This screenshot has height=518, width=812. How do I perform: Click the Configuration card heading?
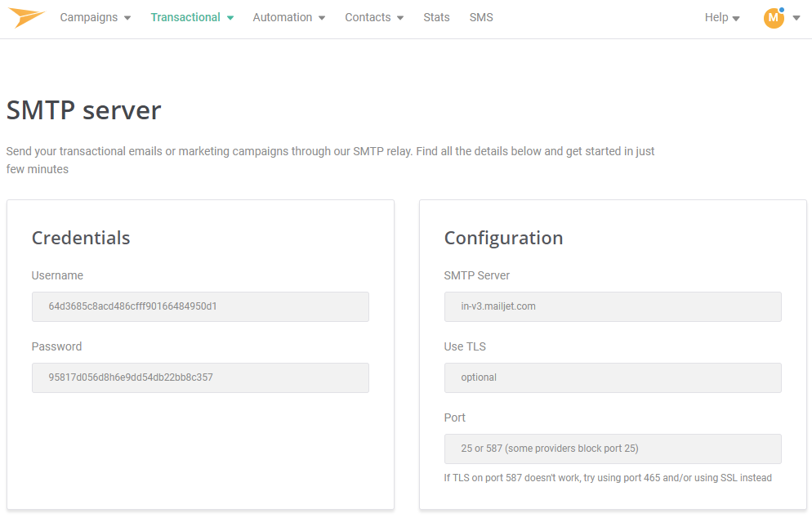pos(503,238)
